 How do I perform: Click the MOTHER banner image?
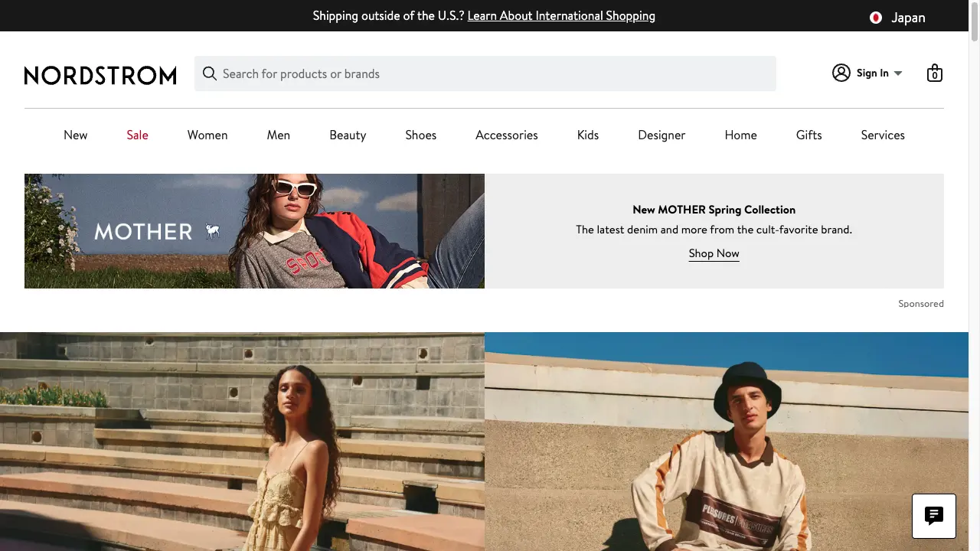point(254,231)
